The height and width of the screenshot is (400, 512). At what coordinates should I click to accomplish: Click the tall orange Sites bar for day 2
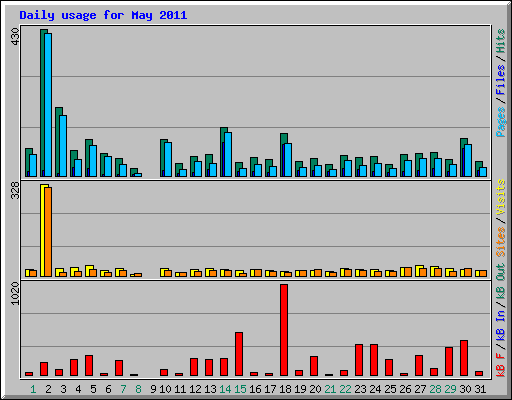[x=48, y=232]
